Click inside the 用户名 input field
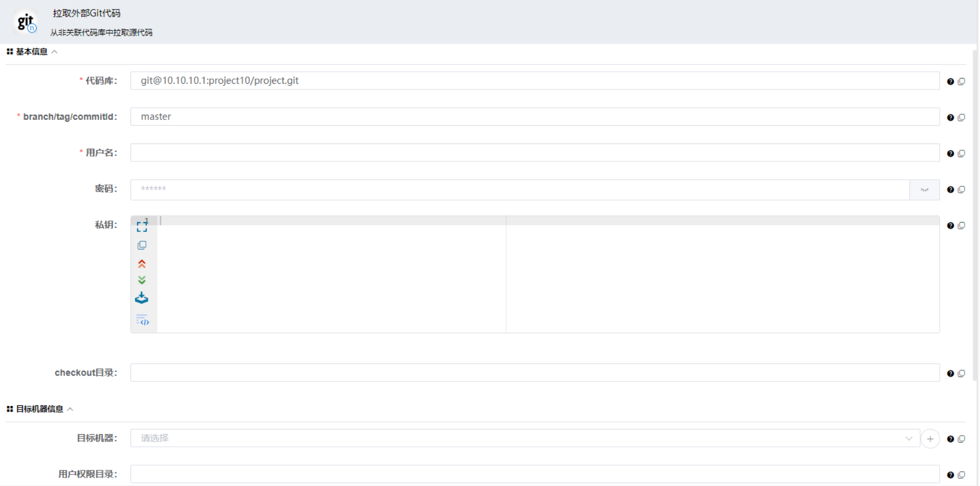The image size is (980, 486). [x=535, y=152]
